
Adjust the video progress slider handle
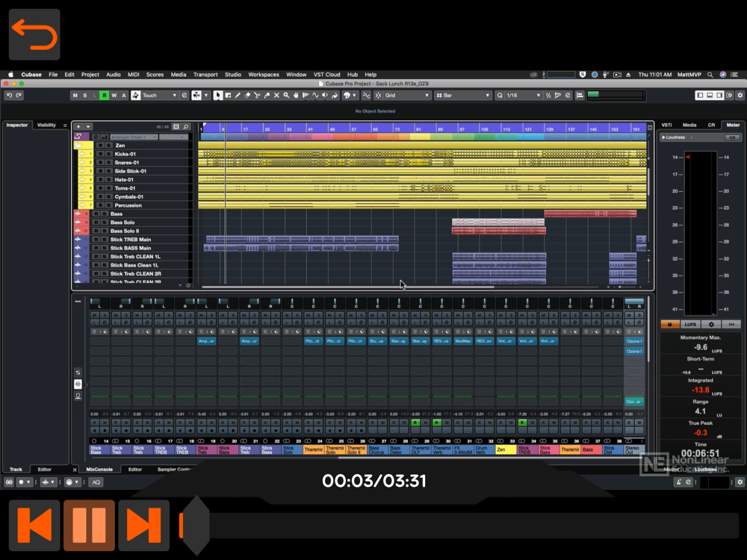click(x=196, y=525)
